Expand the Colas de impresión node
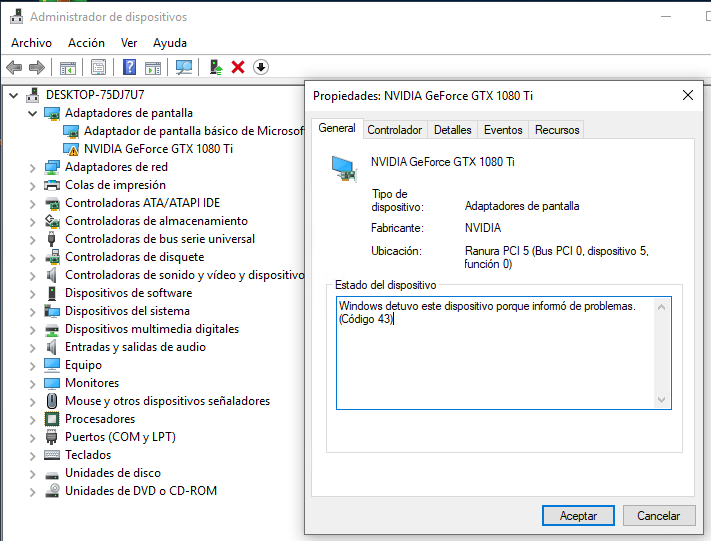The height and width of the screenshot is (541, 711). pyautogui.click(x=32, y=185)
